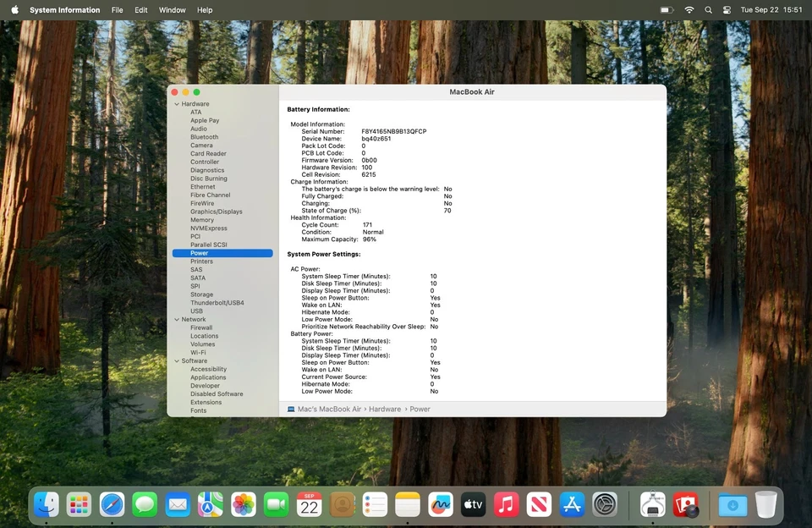The width and height of the screenshot is (812, 528).
Task: Select the highlighted Power sidebar item
Action: pos(222,253)
